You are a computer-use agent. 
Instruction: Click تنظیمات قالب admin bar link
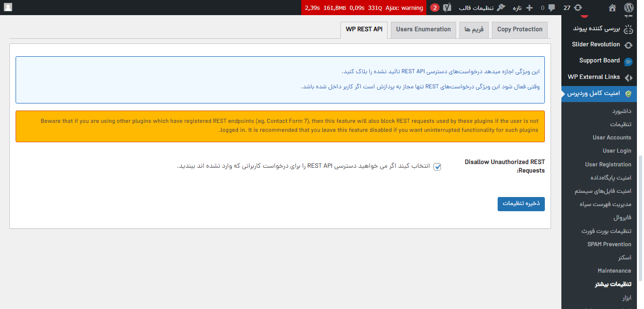click(x=476, y=8)
